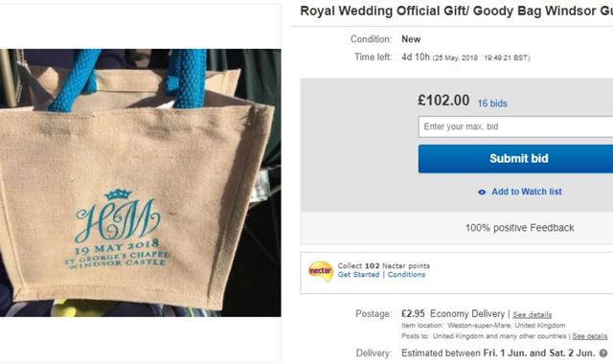Screen dimensions: 613x364
Task: Submit bid with the blue button
Action: click(x=515, y=159)
